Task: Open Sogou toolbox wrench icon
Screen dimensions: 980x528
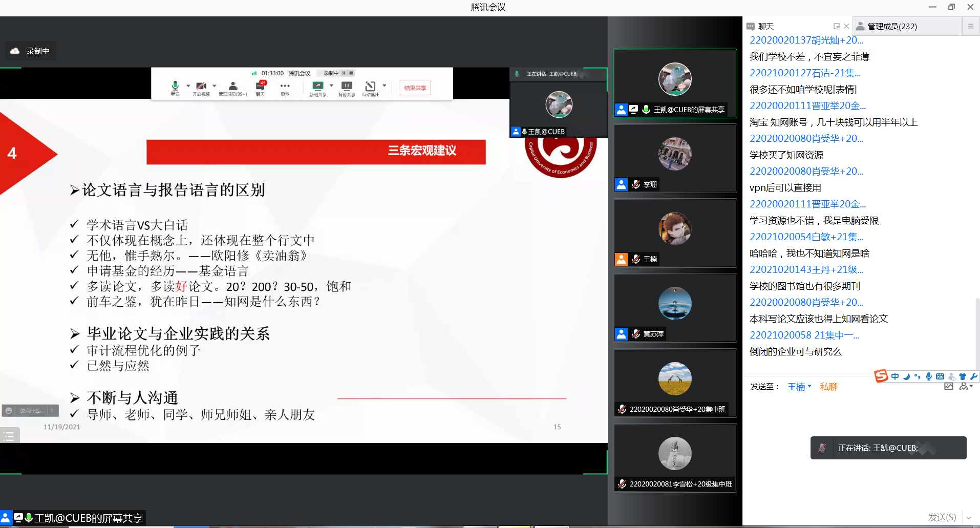Action: coord(973,376)
